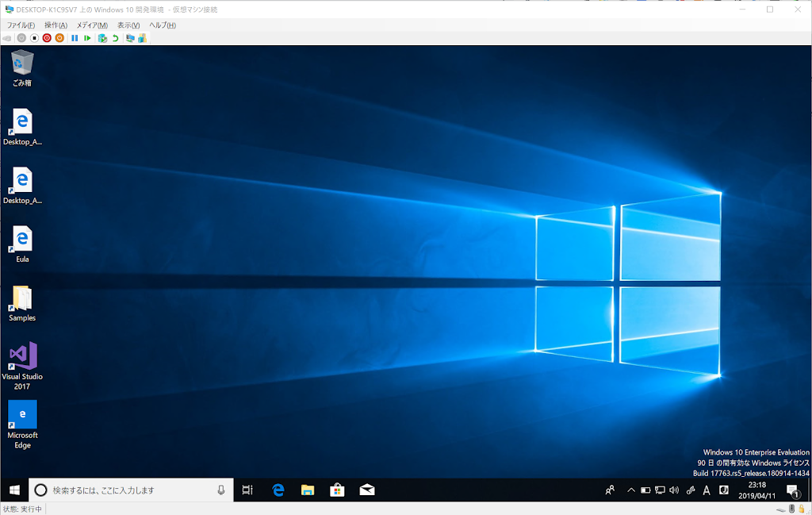Select the Desktop_A shortcut just below ごみ箱
The image size is (812, 515).
(x=22, y=127)
